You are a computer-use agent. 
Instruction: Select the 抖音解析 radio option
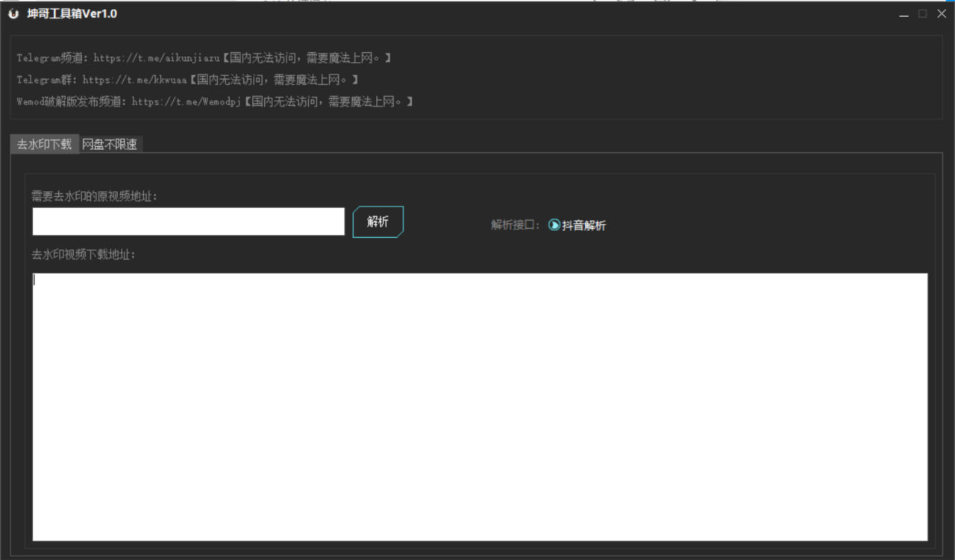[577, 225]
